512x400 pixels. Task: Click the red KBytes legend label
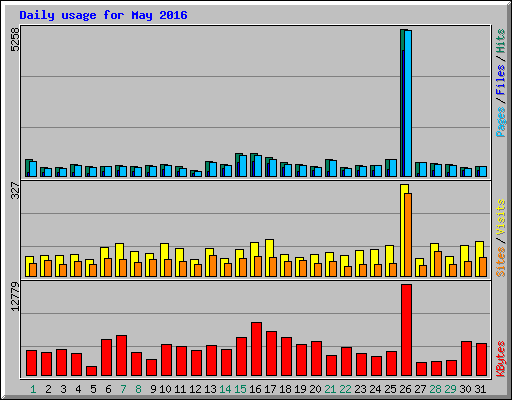[501, 359]
